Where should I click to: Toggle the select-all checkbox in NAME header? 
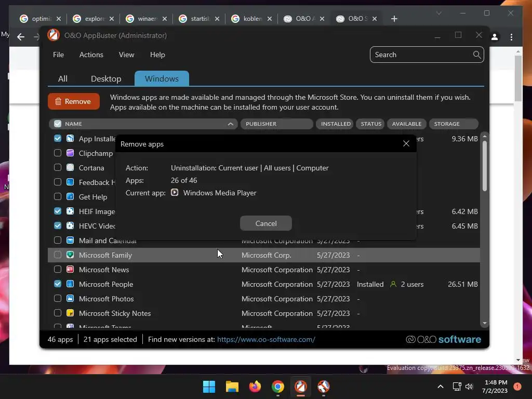click(x=58, y=124)
